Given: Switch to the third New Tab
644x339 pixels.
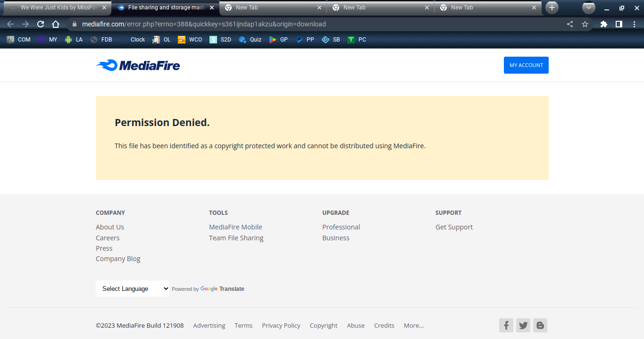Looking at the screenshot, I should tap(489, 8).
